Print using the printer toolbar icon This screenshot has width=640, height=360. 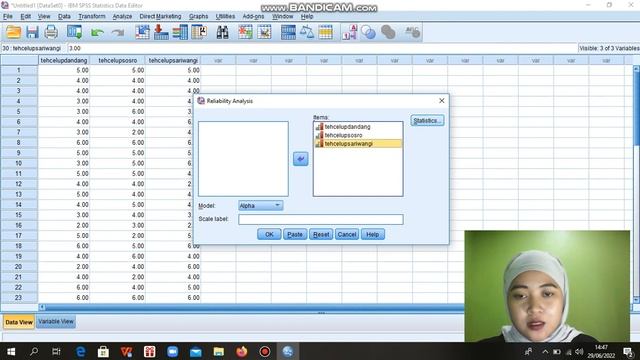point(51,32)
